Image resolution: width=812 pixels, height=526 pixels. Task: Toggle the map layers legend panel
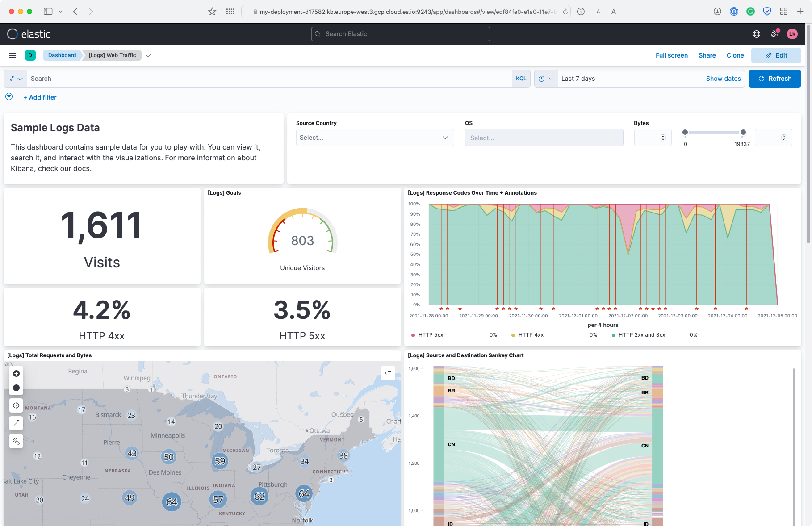pos(388,373)
